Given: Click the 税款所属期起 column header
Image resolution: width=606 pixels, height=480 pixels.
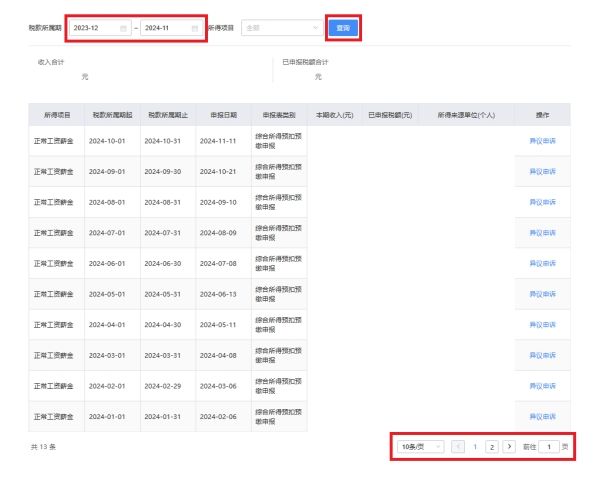Looking at the screenshot, I should click(112, 115).
